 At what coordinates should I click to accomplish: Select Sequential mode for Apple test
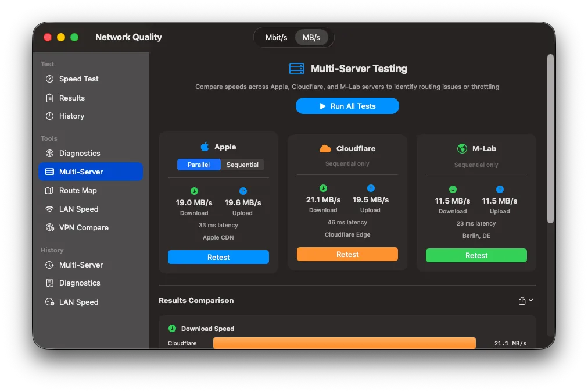click(243, 165)
